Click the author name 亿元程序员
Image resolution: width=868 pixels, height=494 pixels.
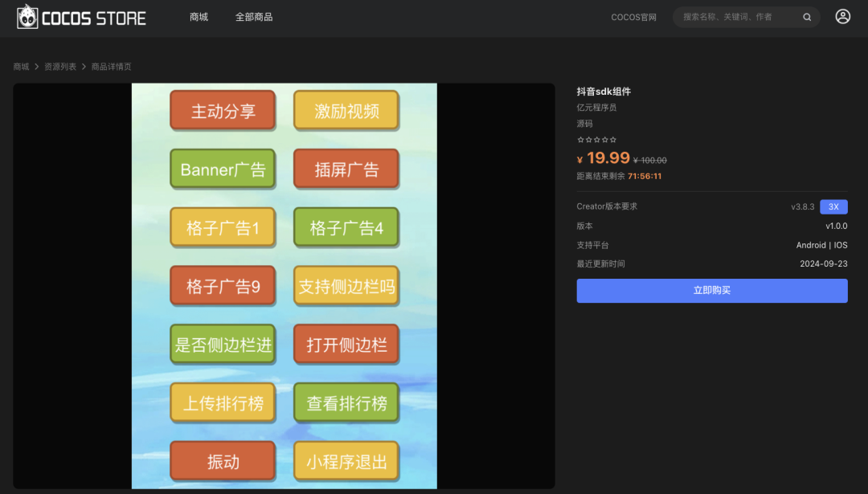[596, 108]
